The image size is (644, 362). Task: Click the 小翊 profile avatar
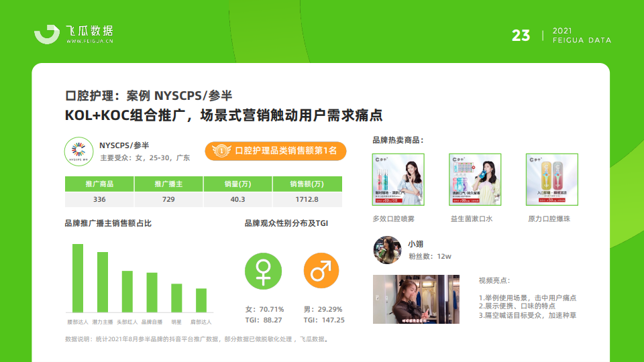[387, 249]
